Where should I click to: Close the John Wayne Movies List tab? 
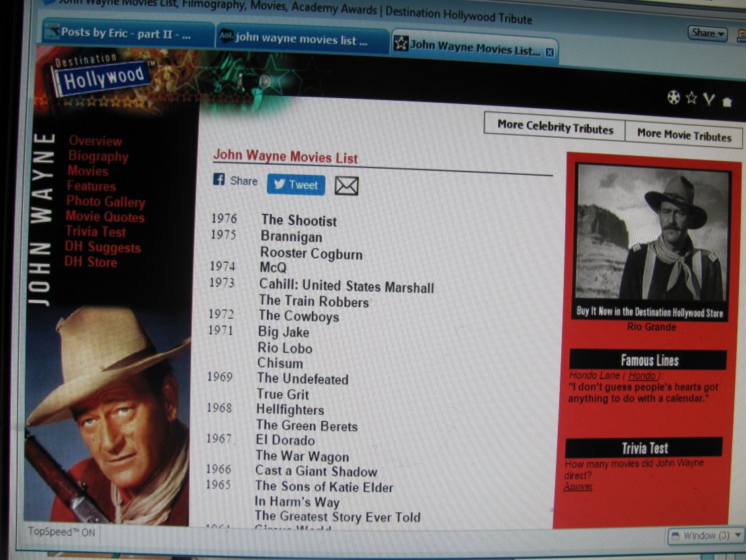tap(550, 52)
